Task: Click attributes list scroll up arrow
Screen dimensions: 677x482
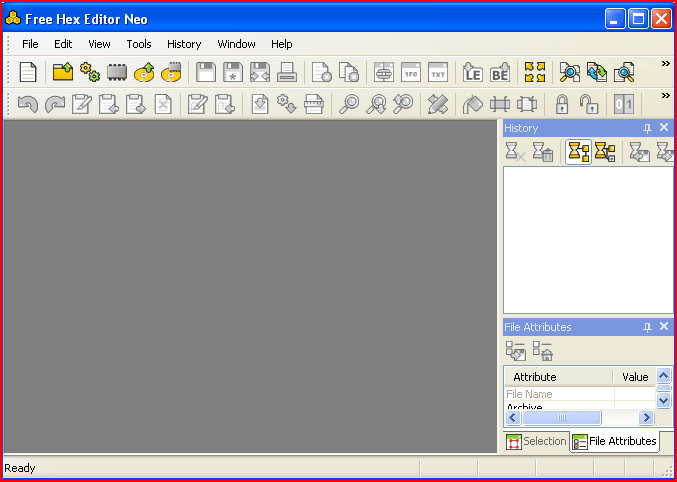Action: click(x=663, y=375)
